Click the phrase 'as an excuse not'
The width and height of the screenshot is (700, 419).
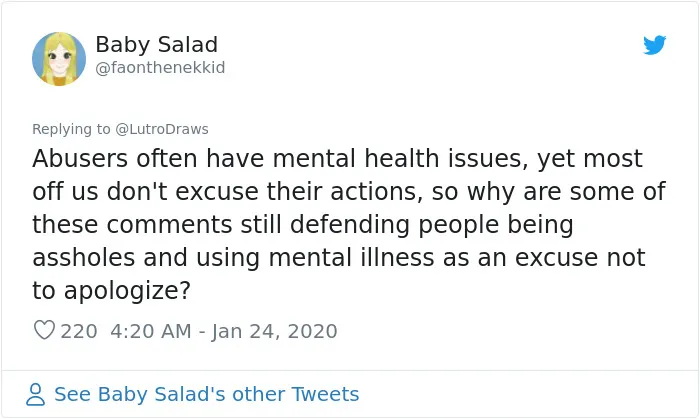(544, 257)
